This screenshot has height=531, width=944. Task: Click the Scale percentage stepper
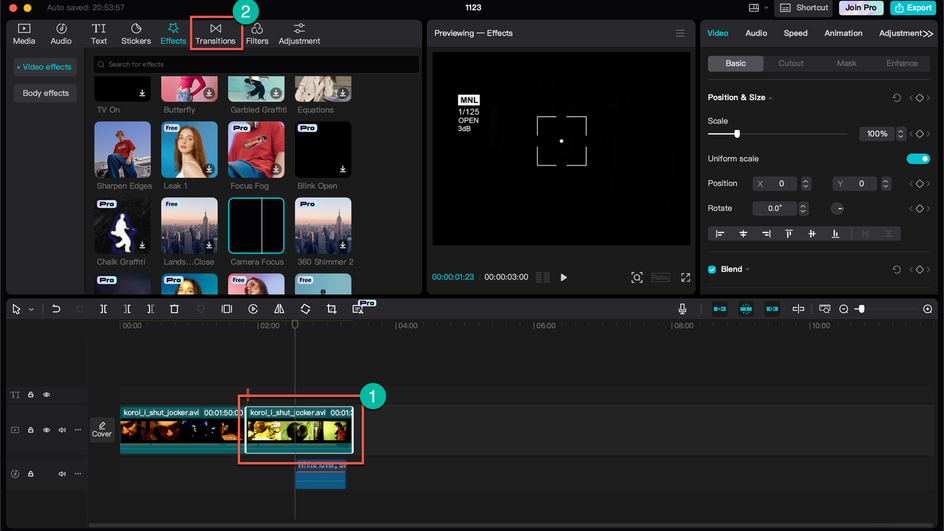pos(901,134)
